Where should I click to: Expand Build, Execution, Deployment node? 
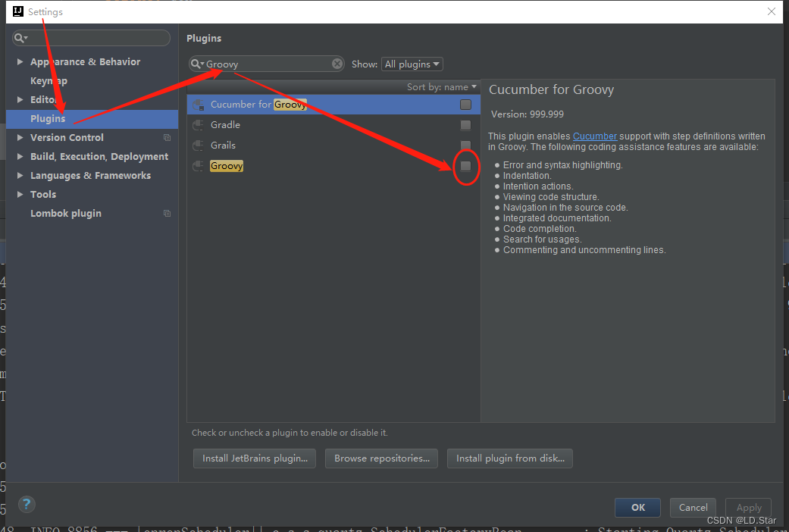[20, 157]
